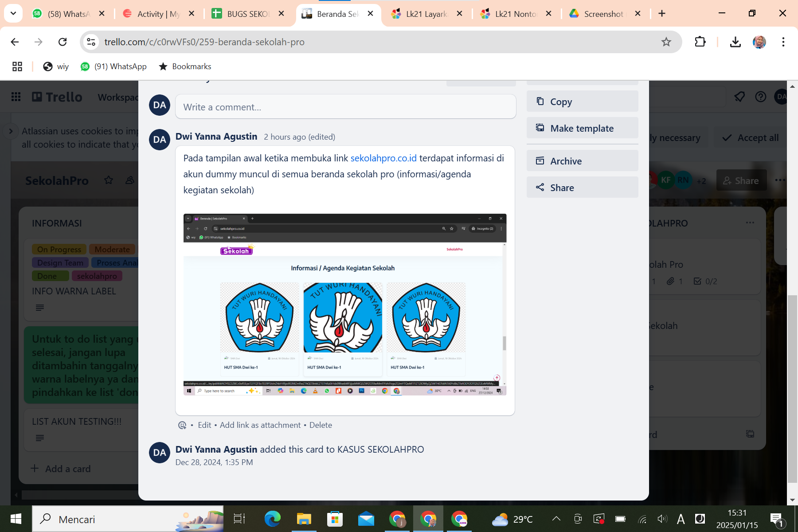This screenshot has height=532, width=798.
Task: Open a new browser tab
Action: [662, 14]
